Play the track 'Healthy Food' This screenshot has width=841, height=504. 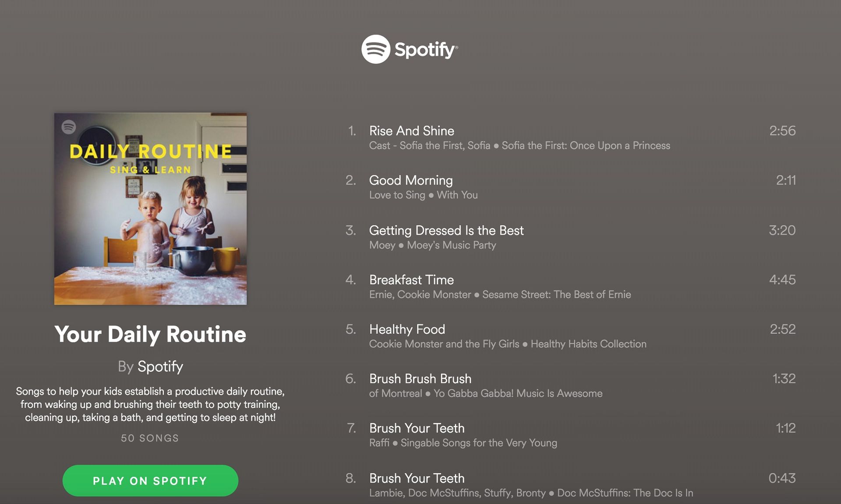(407, 329)
